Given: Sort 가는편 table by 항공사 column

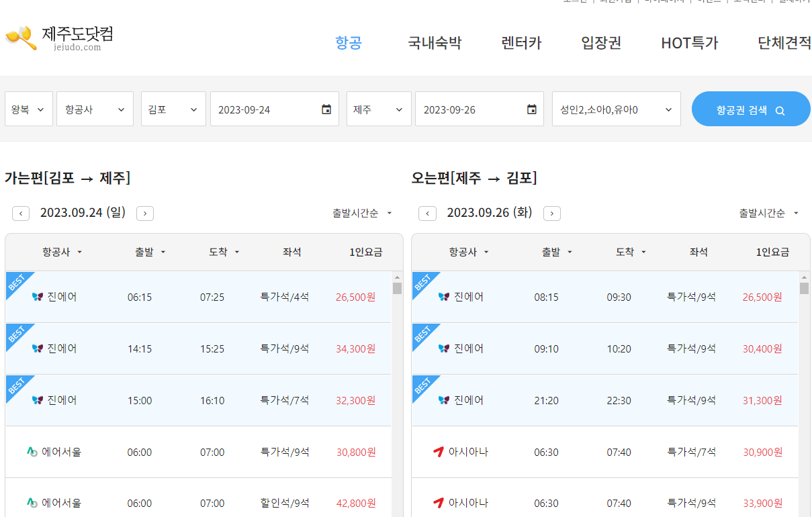Looking at the screenshot, I should point(62,252).
